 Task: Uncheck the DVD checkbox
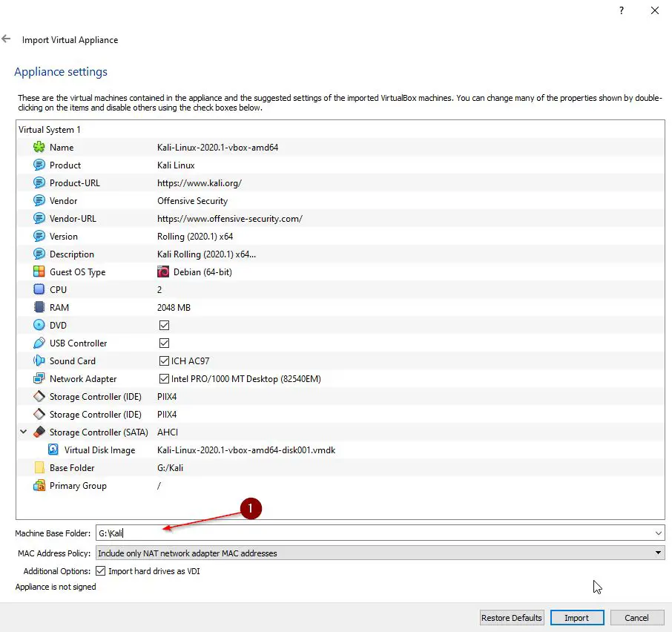[164, 325]
